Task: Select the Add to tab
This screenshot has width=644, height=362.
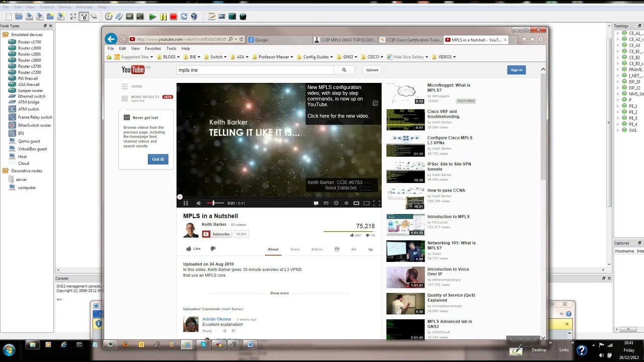Action: (317, 249)
